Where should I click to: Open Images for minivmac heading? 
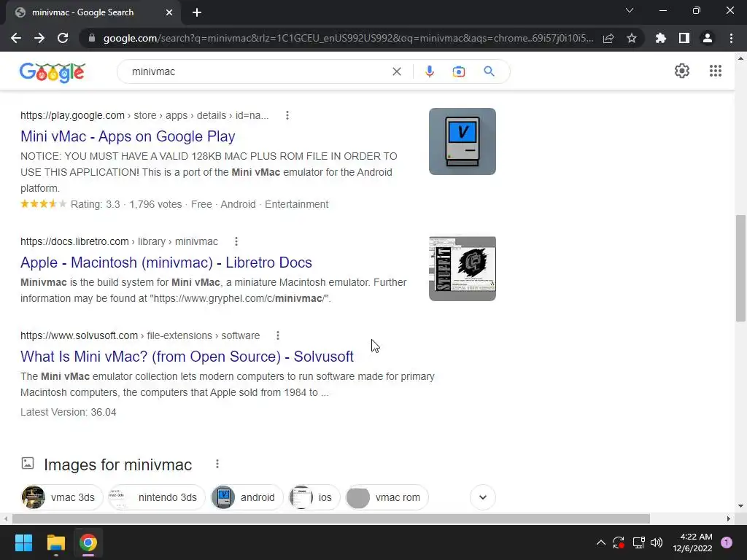(x=117, y=464)
